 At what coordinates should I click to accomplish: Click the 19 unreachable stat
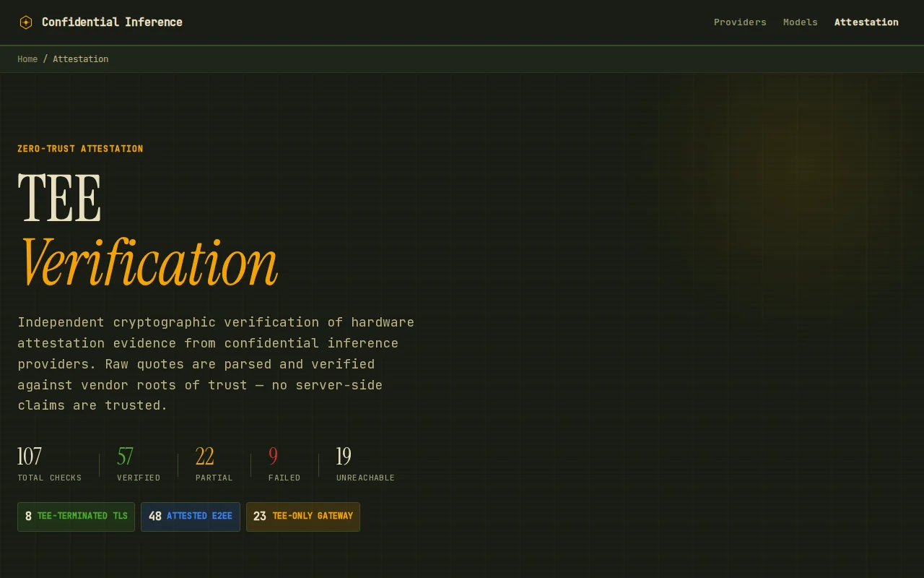click(365, 464)
